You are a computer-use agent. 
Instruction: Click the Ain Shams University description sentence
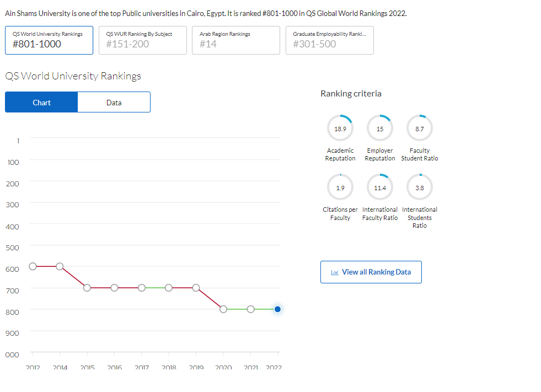[206, 13]
